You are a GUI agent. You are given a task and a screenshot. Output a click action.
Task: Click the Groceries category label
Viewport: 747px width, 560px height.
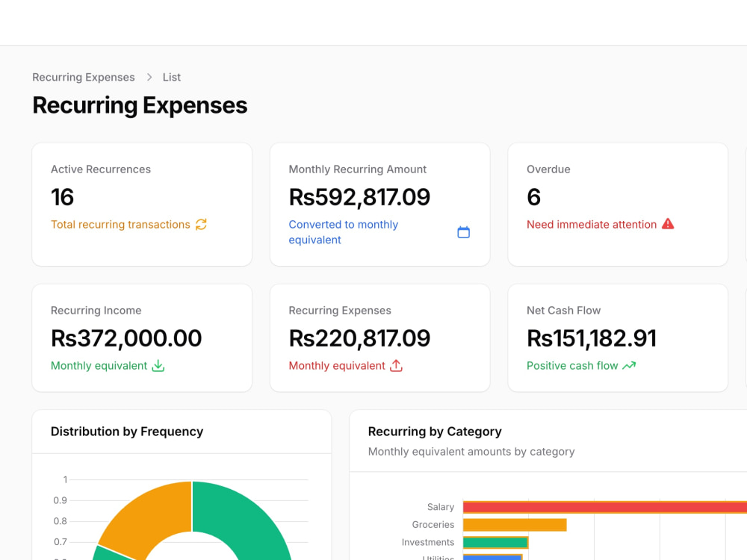click(x=433, y=525)
